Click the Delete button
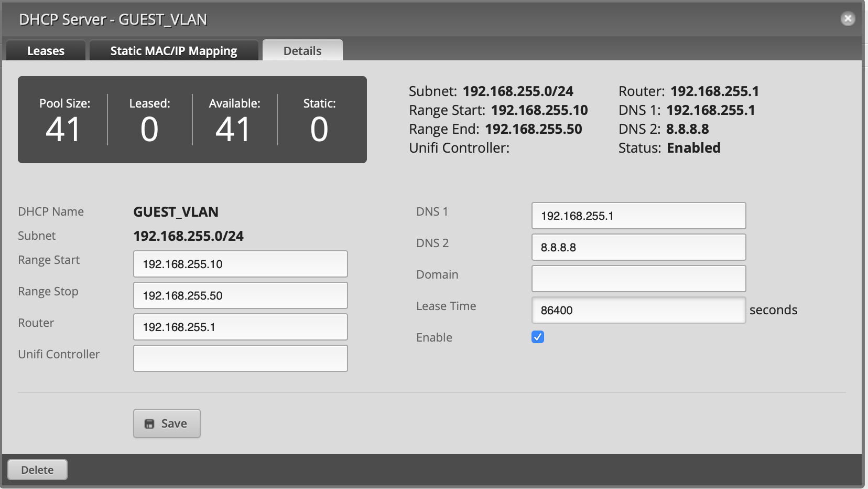868x489 pixels. point(37,470)
